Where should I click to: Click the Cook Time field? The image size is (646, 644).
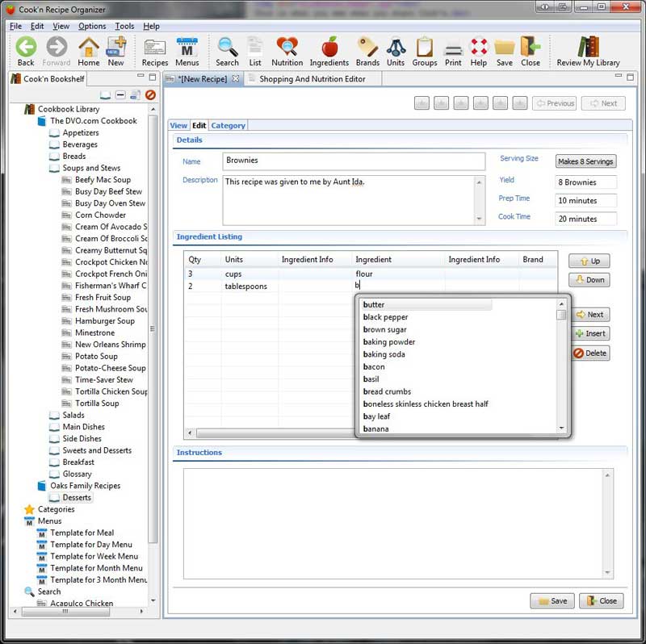pyautogui.click(x=585, y=219)
